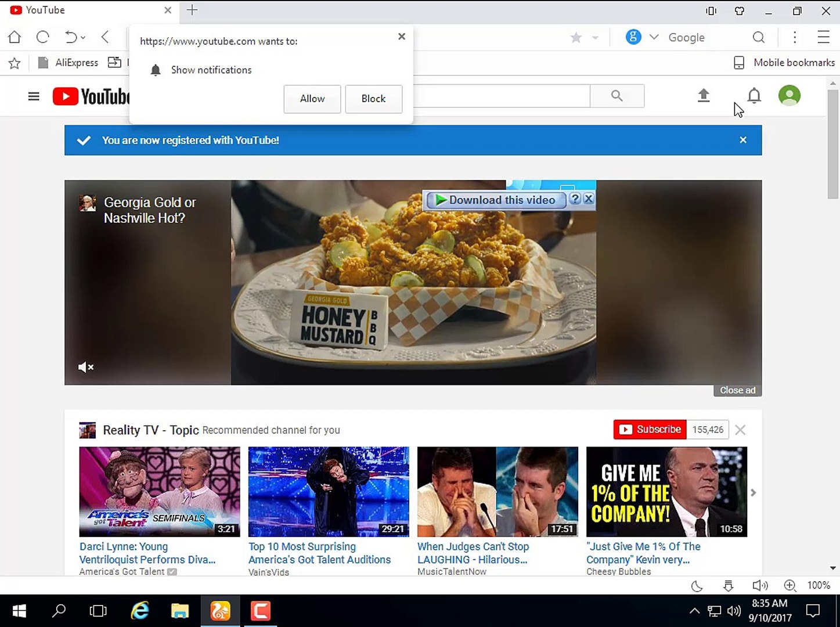Close the download video overlay
The width and height of the screenshot is (840, 627).
pos(589,199)
